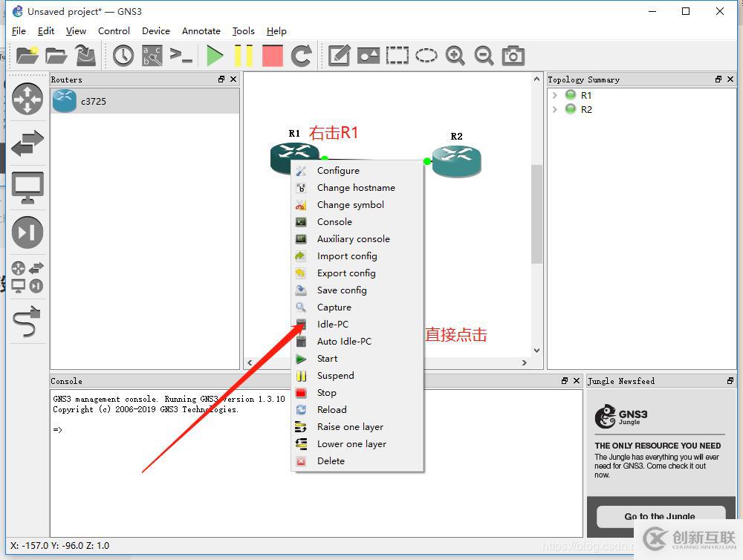The width and height of the screenshot is (743, 560).
Task: Browse all devices sidebar icon
Action: (27, 277)
